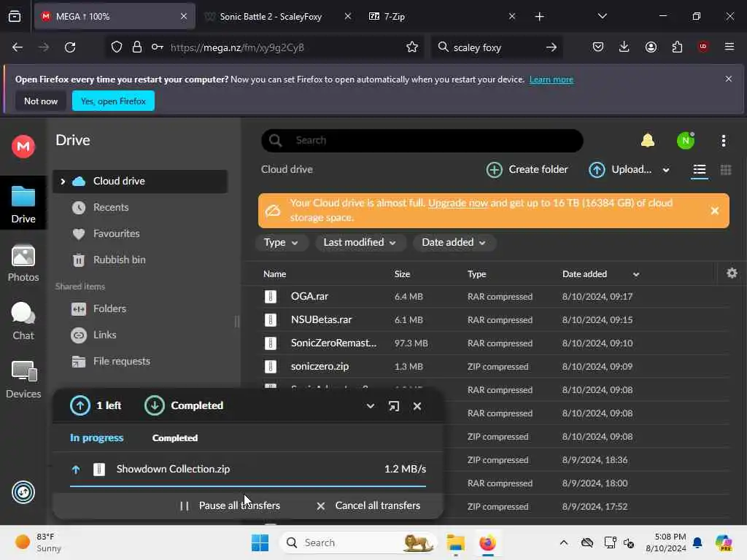Open the Firefox account icon
This screenshot has width=747, height=560.
[x=651, y=47]
